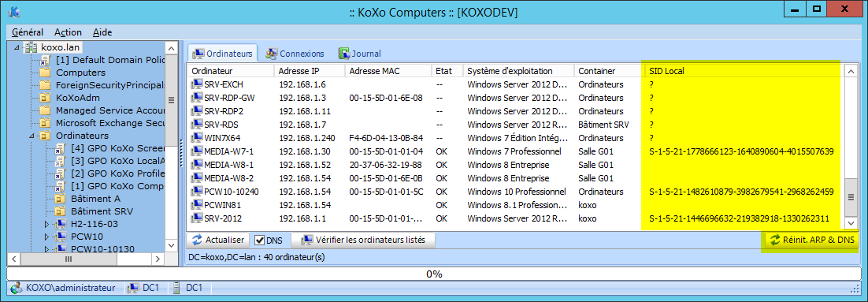This screenshot has height=302, width=868.
Task: Click the first DC1 computer icon in status bar
Action: pos(132,288)
